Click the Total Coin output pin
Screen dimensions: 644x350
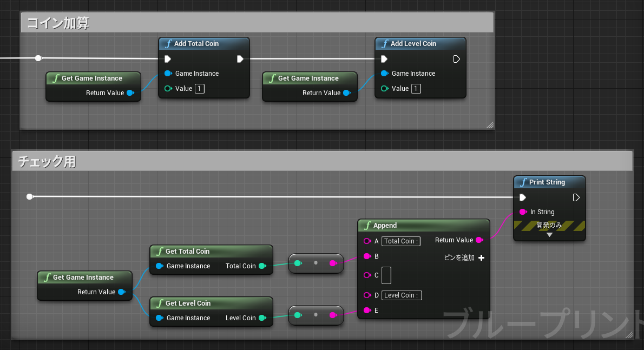(262, 266)
